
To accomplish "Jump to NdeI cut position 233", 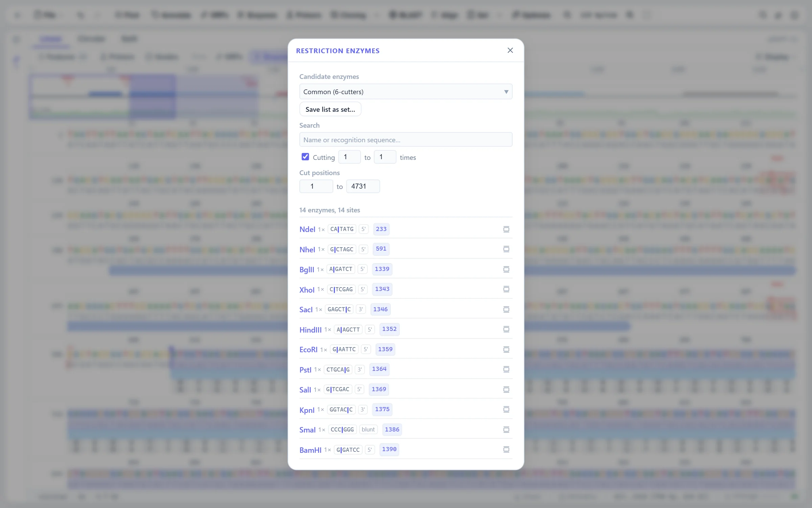I will point(381,229).
